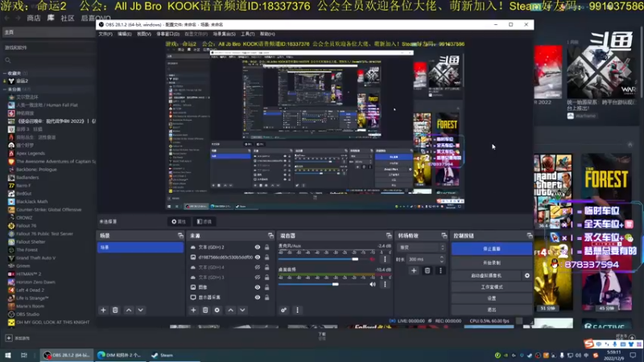Open the 停靠窗口(D) menu in OBS
644x362 pixels.
168,34
